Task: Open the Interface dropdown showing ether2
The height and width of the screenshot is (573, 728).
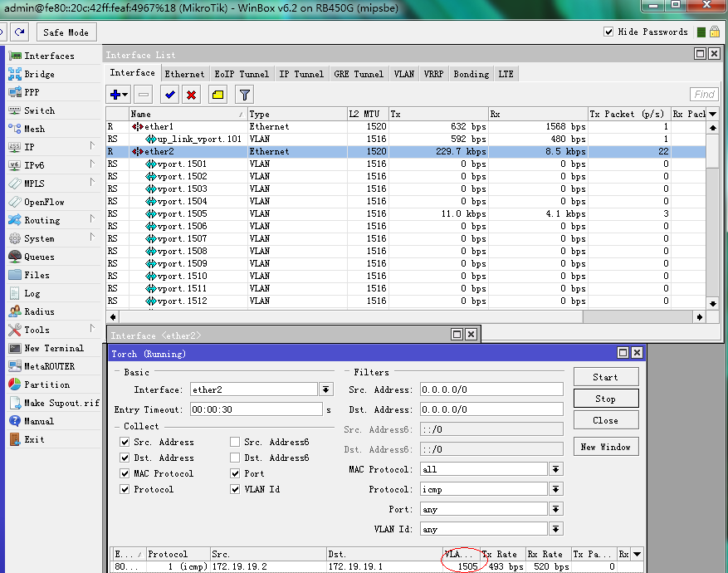Action: (x=326, y=389)
